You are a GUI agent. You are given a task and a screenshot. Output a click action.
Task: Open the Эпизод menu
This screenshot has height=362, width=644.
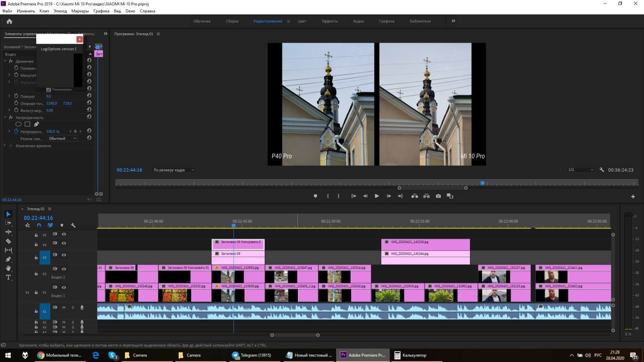pos(60,11)
